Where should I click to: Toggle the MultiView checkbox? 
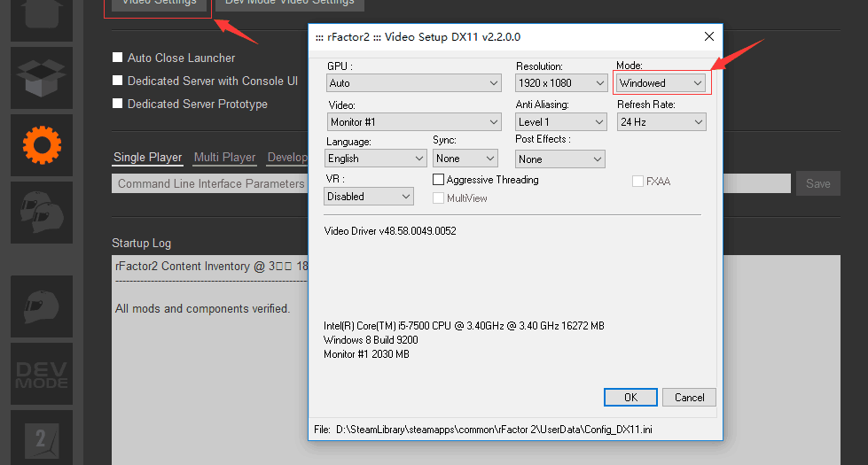pos(438,198)
